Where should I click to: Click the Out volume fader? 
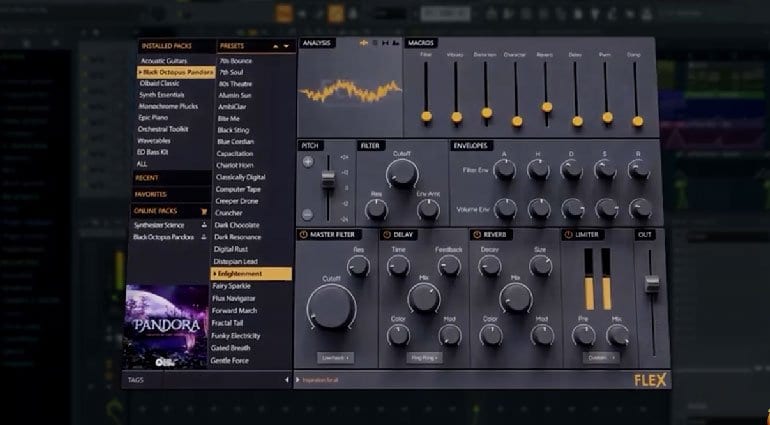tap(652, 283)
